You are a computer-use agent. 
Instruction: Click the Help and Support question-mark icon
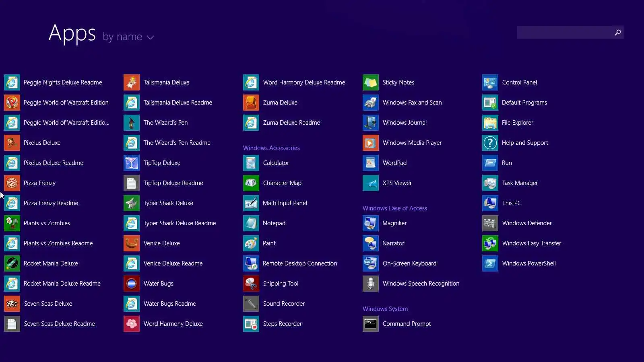coord(490,143)
